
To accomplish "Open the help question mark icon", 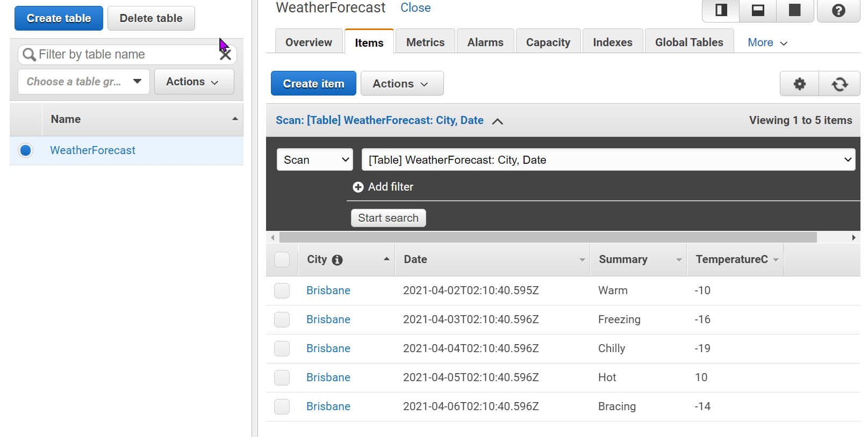I will (x=838, y=10).
